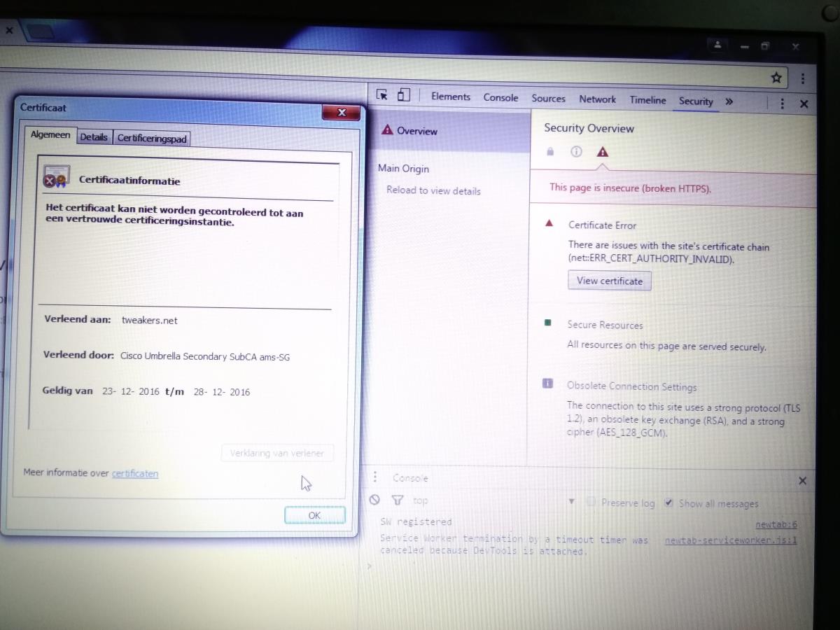The width and height of the screenshot is (840, 630).
Task: Click the SW registered console message
Action: pyautogui.click(x=416, y=521)
